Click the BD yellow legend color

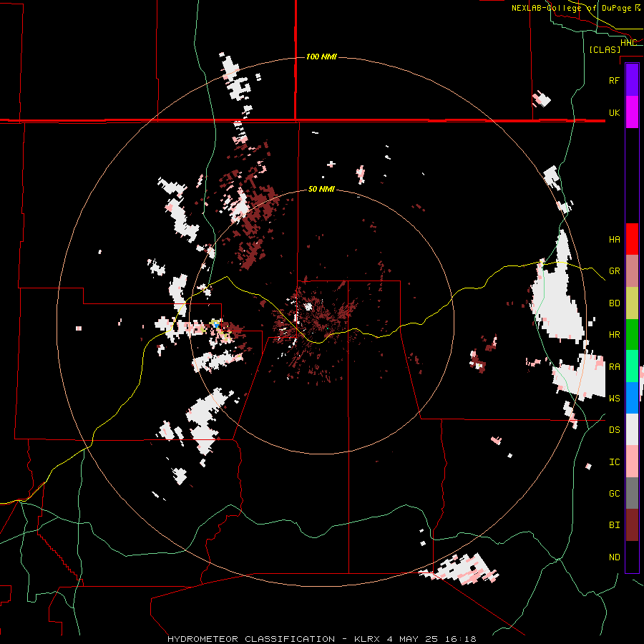pos(632,303)
